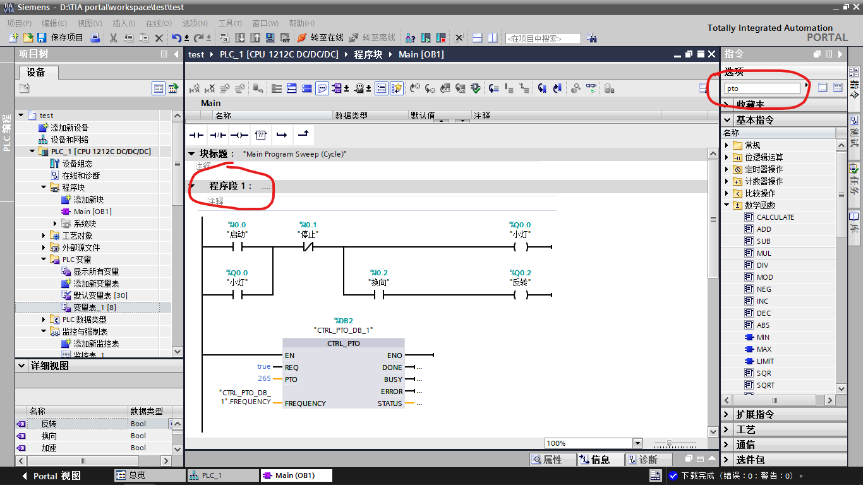Insert an empty box instruction
This screenshot has height=490, width=868.
coord(260,134)
